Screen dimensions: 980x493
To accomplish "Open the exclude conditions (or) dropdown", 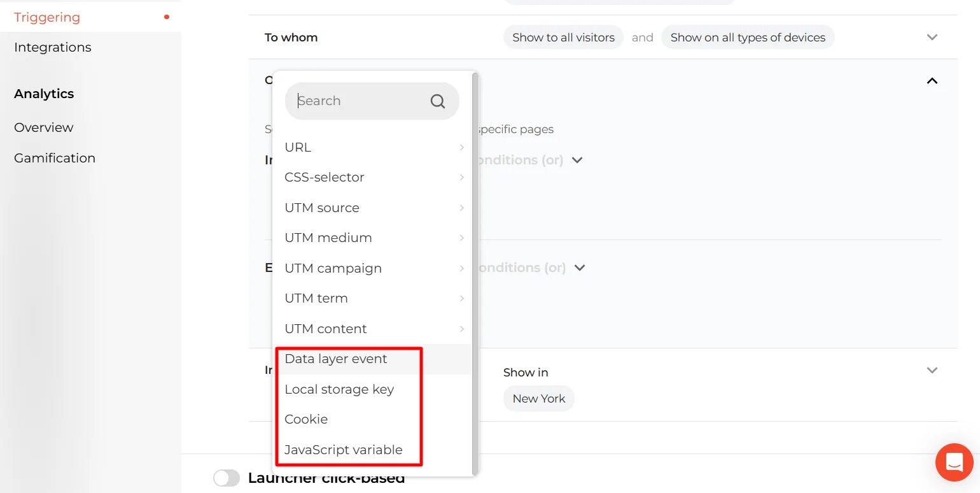I will pyautogui.click(x=579, y=268).
